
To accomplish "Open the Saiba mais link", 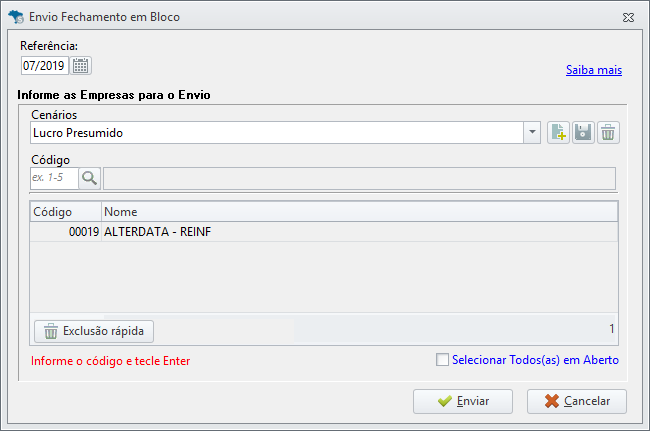I will 594,70.
